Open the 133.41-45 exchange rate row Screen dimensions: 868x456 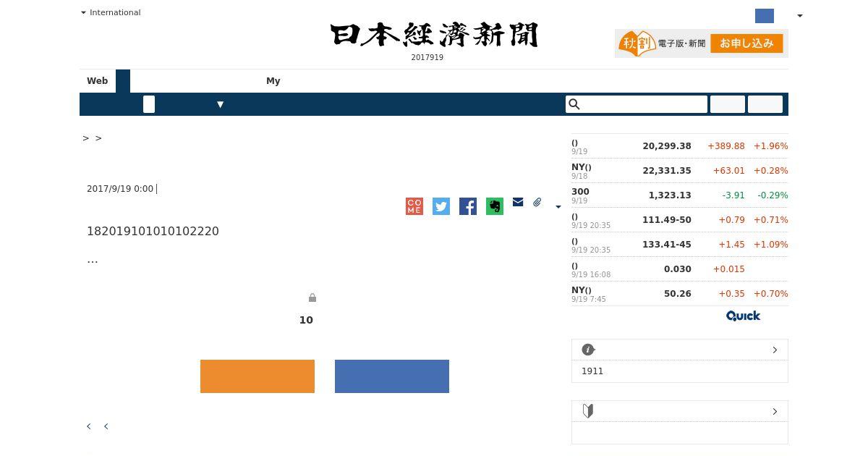pos(680,245)
